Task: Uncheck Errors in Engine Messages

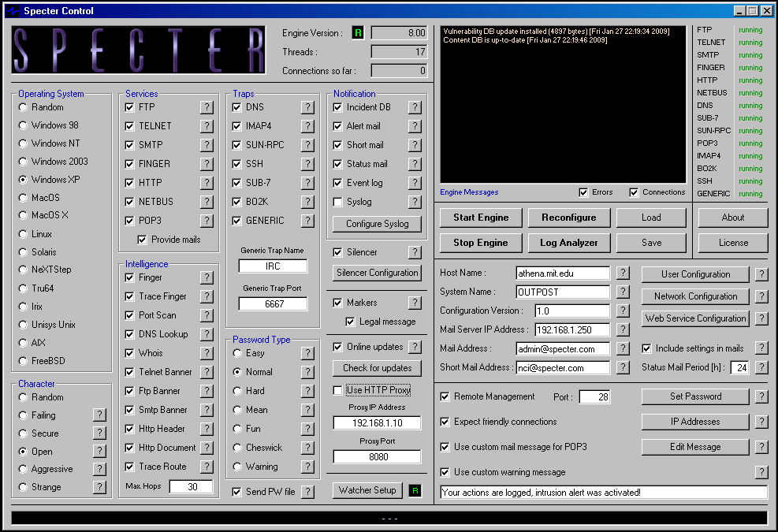Action: tap(583, 192)
